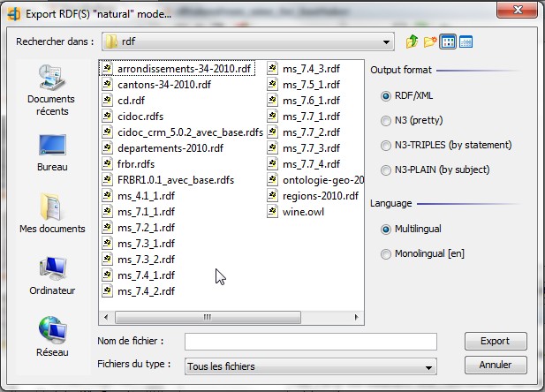Open Documents récents location
The image size is (545, 392).
(52, 90)
